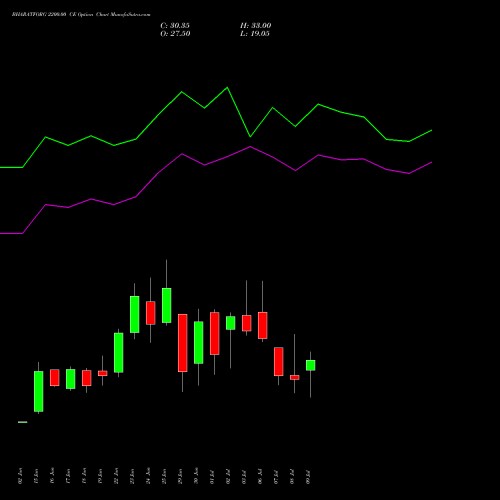Click the BHARATFORG CE Options chart title

(81, 15)
